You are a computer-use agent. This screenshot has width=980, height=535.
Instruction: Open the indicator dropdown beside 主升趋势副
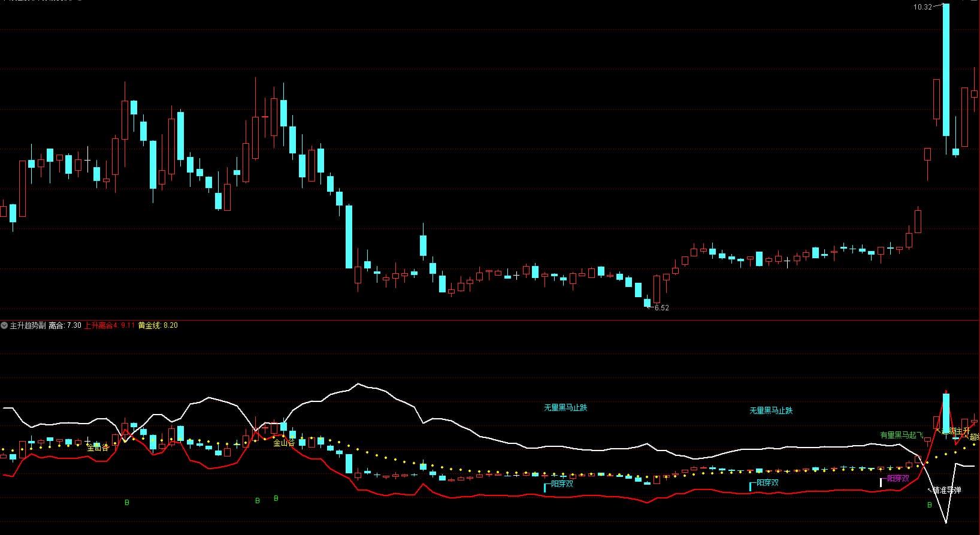pos(4,325)
